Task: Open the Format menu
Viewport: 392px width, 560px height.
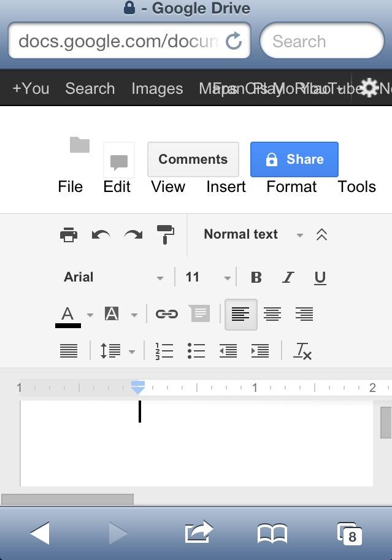Action: click(291, 186)
